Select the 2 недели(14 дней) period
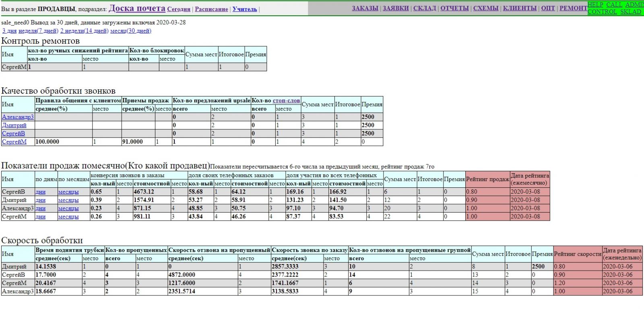This screenshot has width=644, height=322. [84, 31]
